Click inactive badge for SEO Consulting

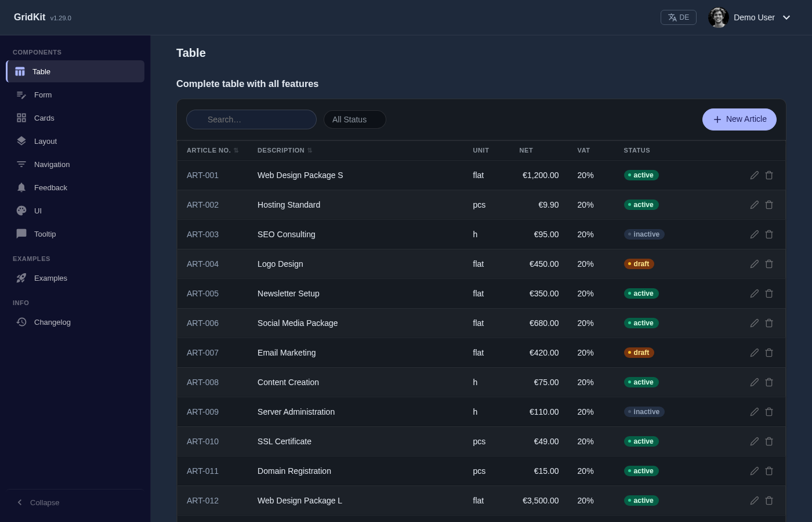[x=644, y=234]
